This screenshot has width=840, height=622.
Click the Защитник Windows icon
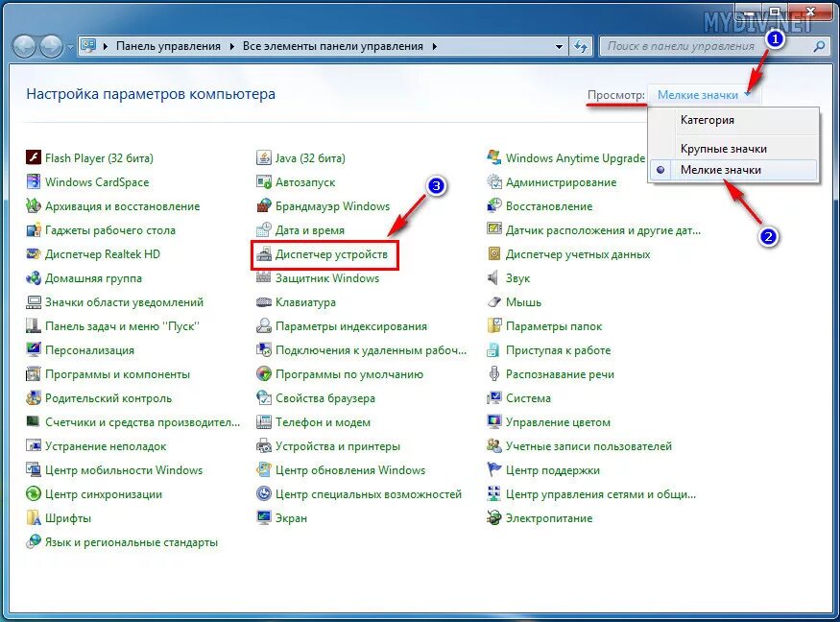click(x=264, y=278)
